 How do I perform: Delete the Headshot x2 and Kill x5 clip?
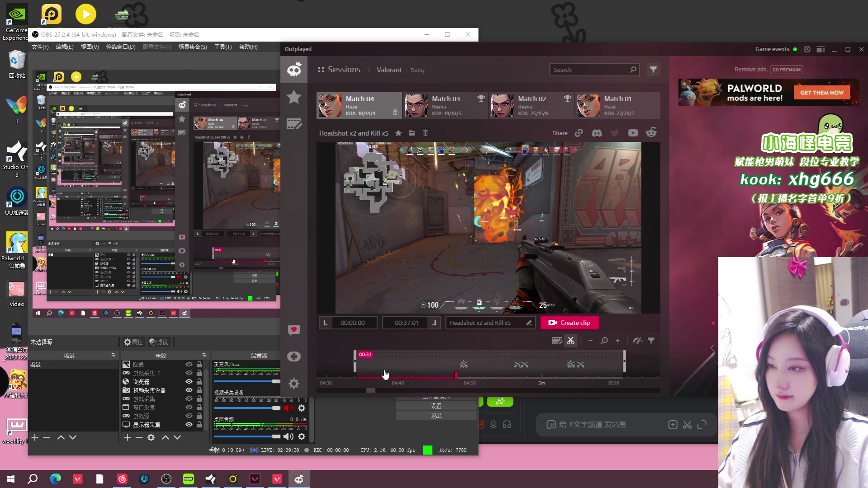(425, 133)
